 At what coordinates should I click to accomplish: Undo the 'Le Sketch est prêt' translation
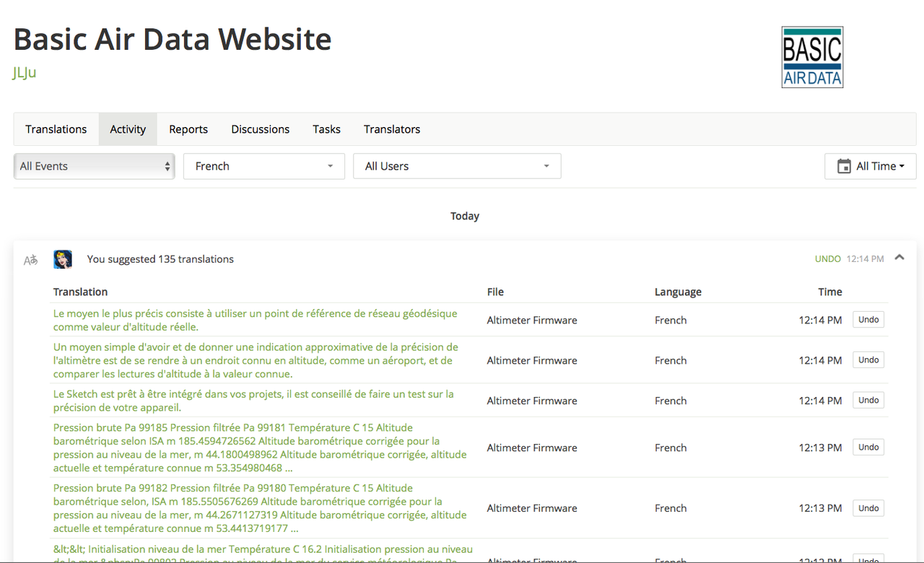(868, 401)
